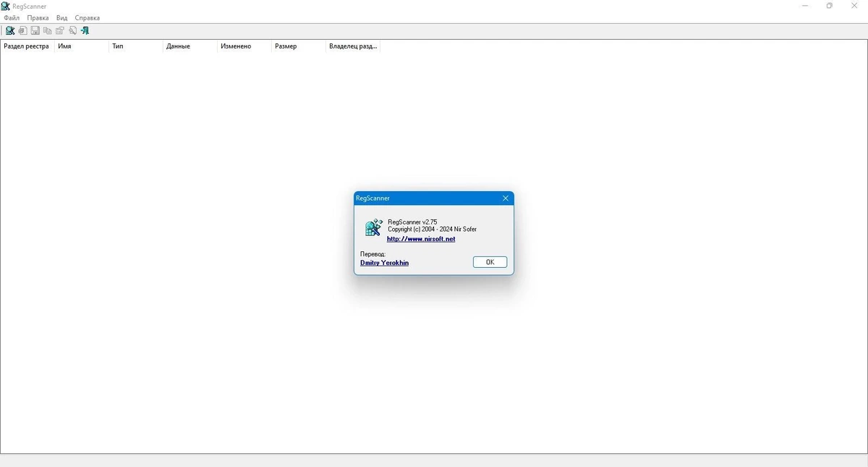The height and width of the screenshot is (467, 868).
Task: Restore down the RegScanner main window
Action: [x=829, y=6]
